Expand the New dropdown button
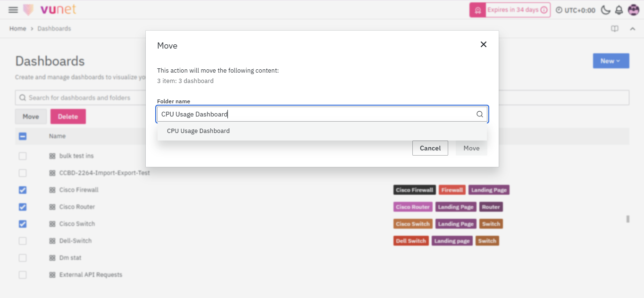This screenshot has width=644, height=298. click(x=611, y=61)
